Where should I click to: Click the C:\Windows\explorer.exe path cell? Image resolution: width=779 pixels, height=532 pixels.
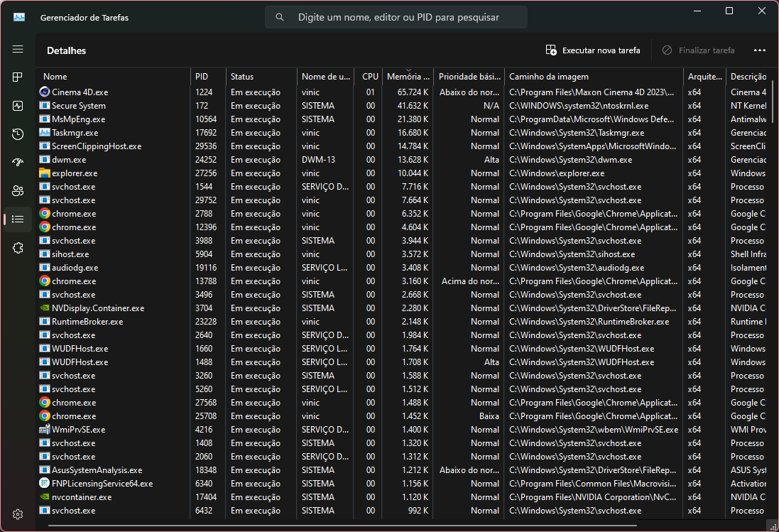pos(557,173)
